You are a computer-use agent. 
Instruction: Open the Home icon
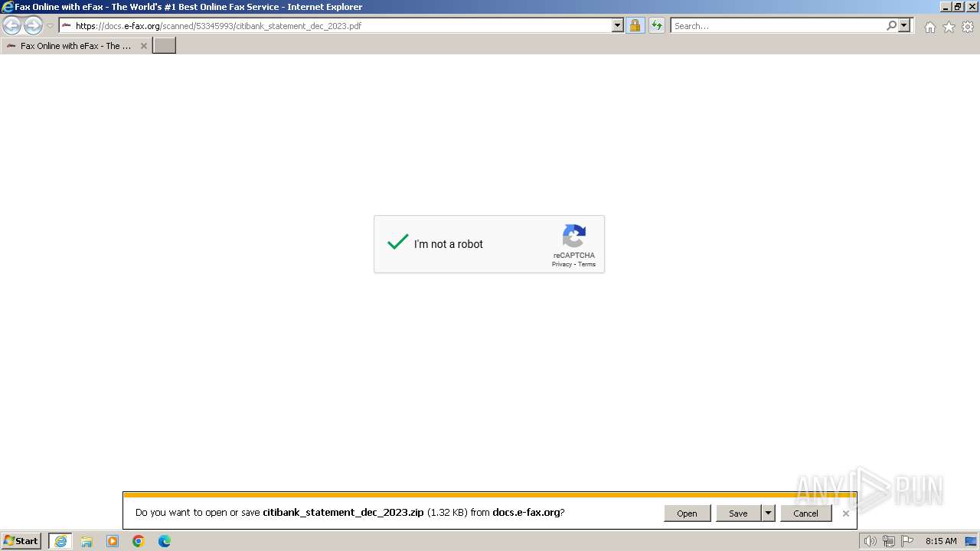click(929, 27)
